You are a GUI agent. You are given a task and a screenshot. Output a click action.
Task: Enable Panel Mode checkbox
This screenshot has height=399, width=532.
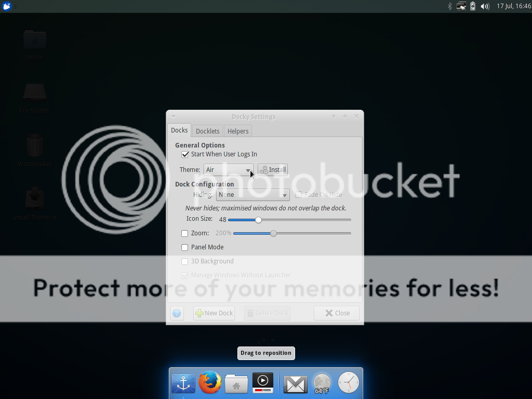(x=184, y=247)
